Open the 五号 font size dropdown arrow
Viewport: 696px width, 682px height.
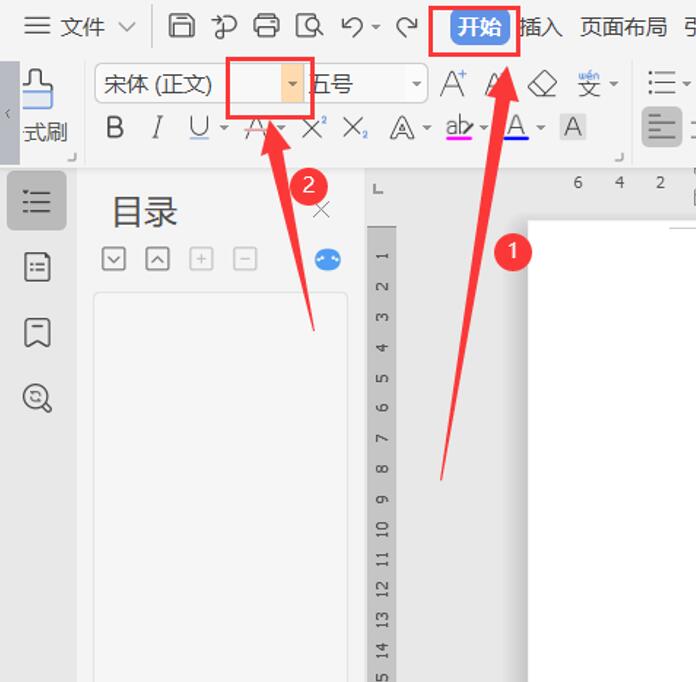[x=416, y=83]
